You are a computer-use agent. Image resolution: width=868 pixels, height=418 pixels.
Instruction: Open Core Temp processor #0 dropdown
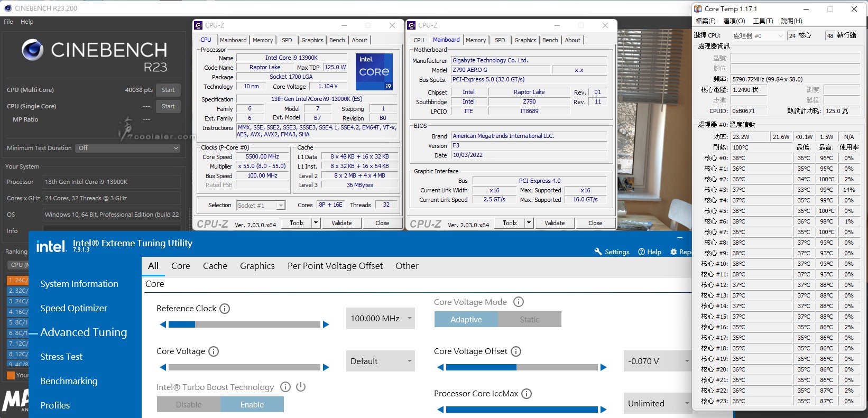click(x=758, y=35)
